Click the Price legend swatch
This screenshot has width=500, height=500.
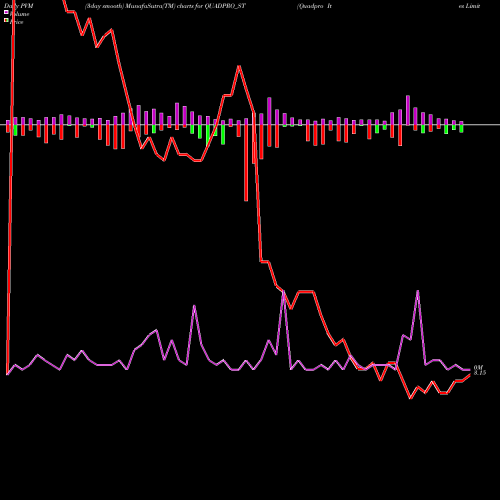pyautogui.click(x=6, y=20)
